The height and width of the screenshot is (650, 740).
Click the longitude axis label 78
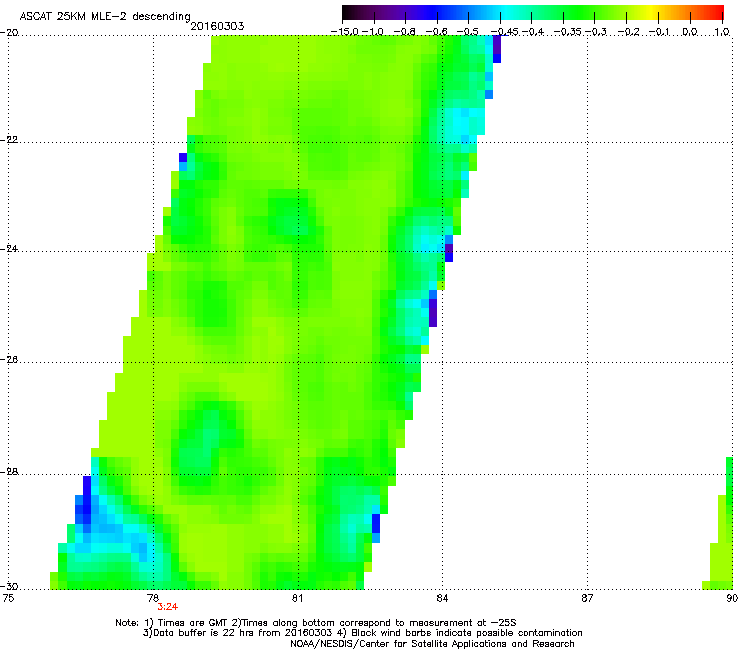[153, 598]
